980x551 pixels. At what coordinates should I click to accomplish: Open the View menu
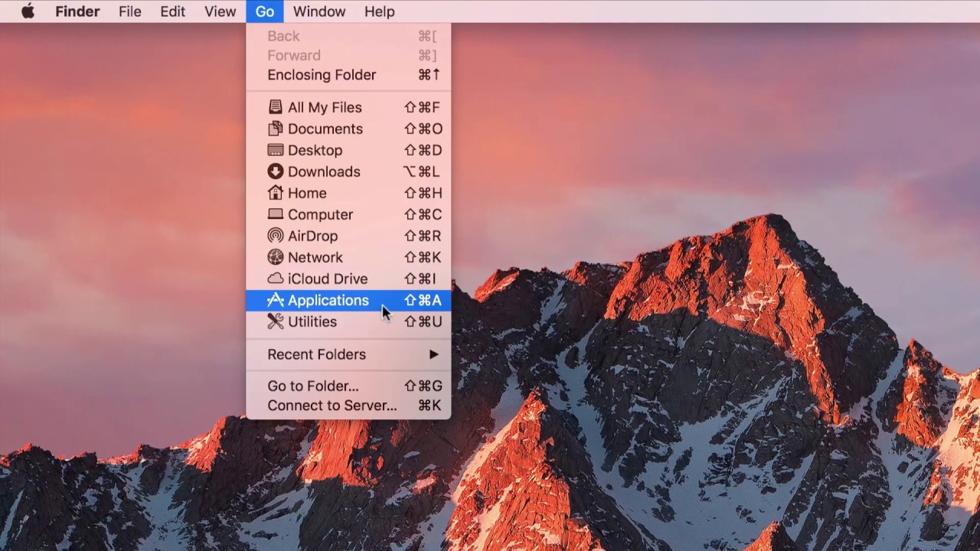click(220, 11)
